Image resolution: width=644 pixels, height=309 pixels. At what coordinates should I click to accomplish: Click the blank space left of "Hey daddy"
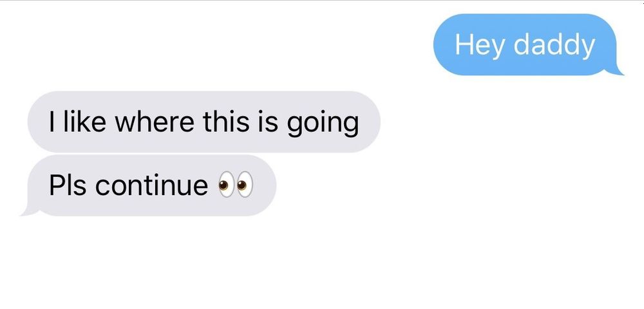point(214,44)
